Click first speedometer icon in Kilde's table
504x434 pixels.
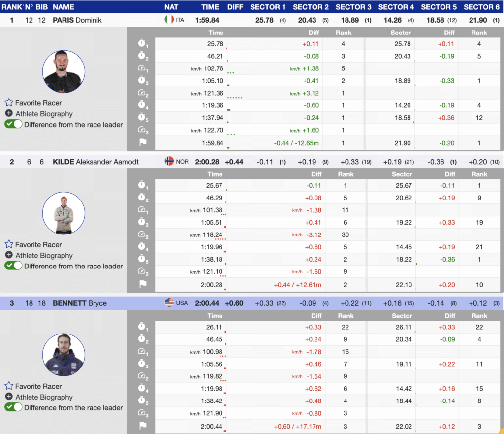point(142,210)
